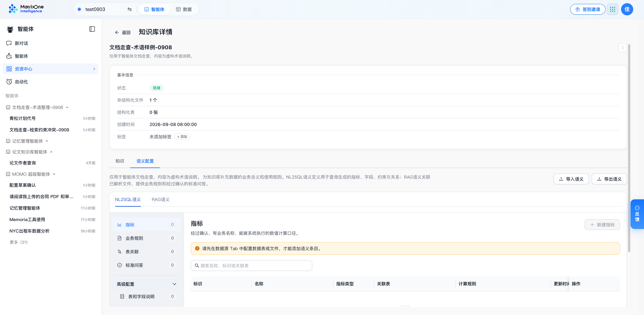Switch to RAG语义 tab
The height and width of the screenshot is (315, 644).
pyautogui.click(x=160, y=199)
